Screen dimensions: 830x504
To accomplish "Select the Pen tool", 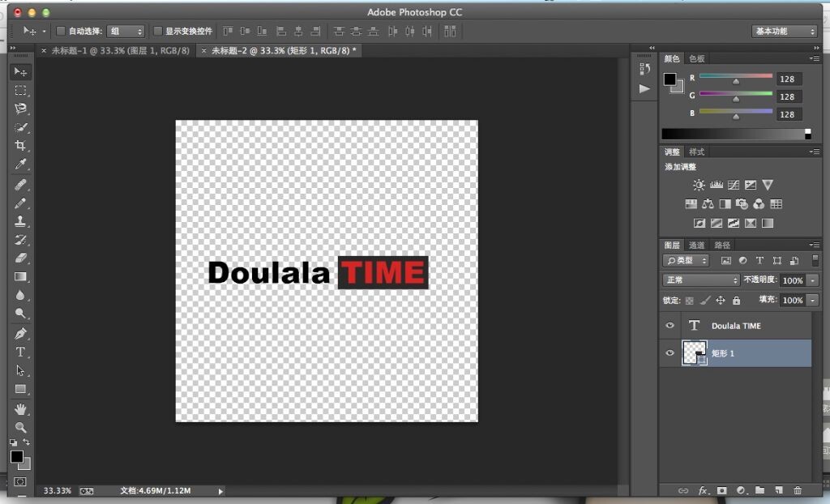I will pos(20,334).
